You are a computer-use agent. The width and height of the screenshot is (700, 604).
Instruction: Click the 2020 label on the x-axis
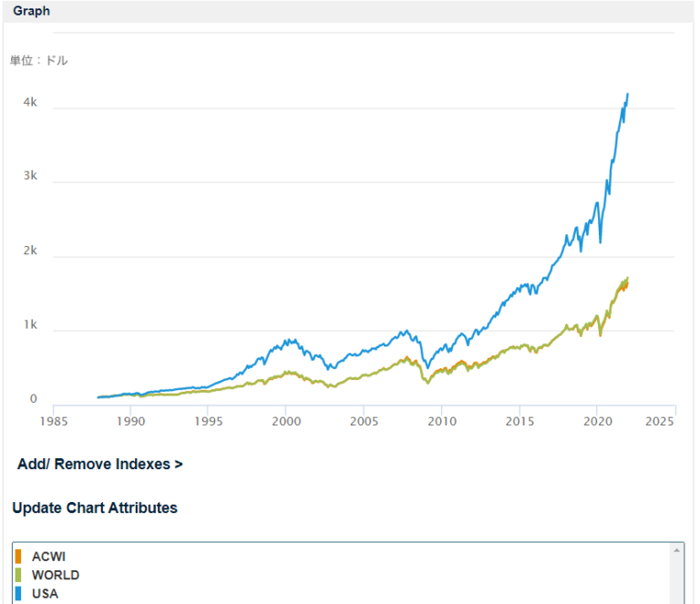596,422
